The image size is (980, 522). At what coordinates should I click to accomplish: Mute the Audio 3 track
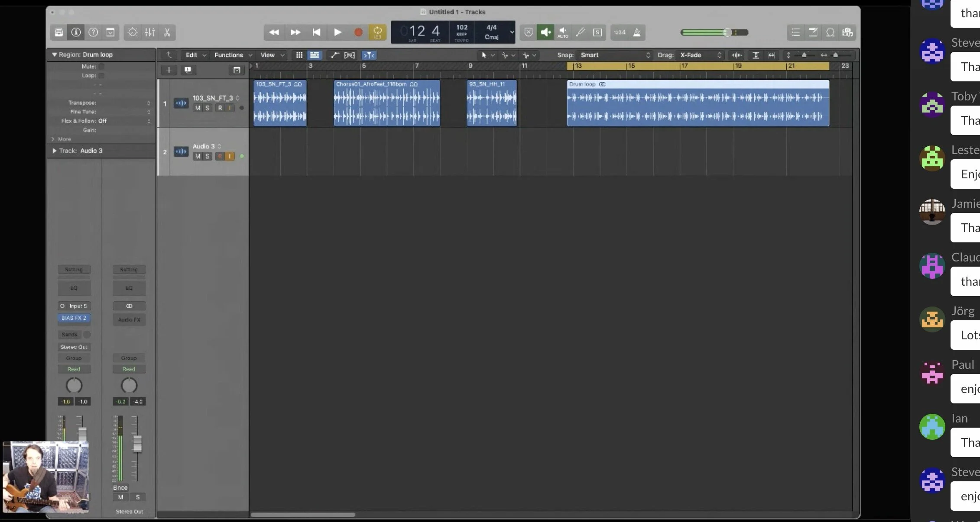[198, 156]
